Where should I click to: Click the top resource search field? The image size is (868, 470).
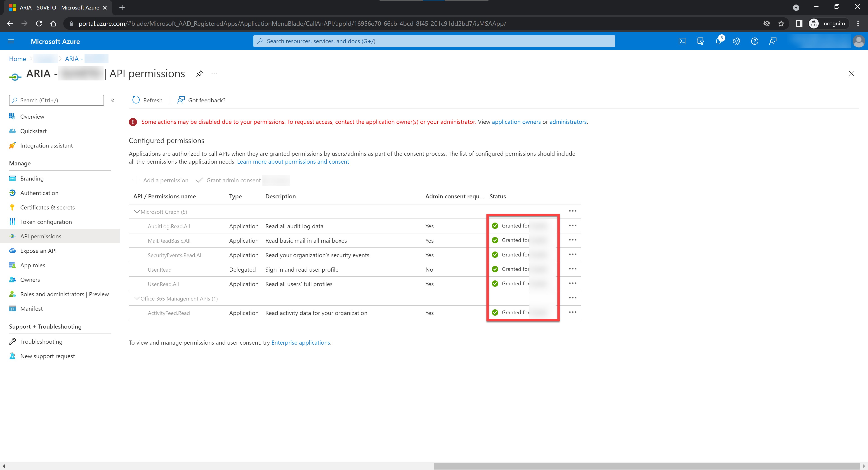pos(434,41)
